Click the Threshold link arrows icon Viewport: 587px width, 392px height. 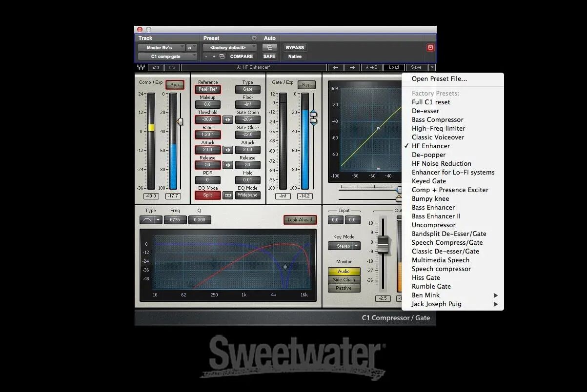click(x=228, y=119)
